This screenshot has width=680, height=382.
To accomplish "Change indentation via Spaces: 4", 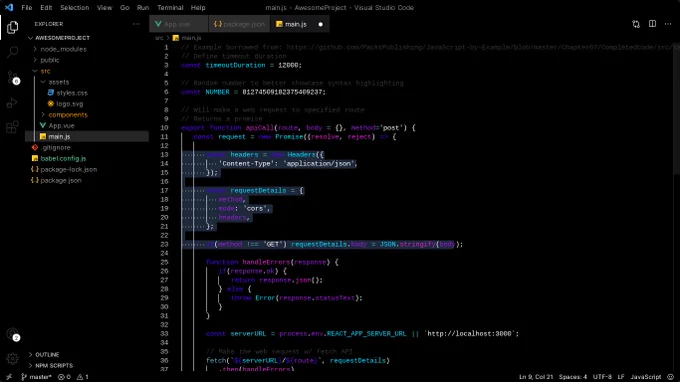I will tap(572, 377).
